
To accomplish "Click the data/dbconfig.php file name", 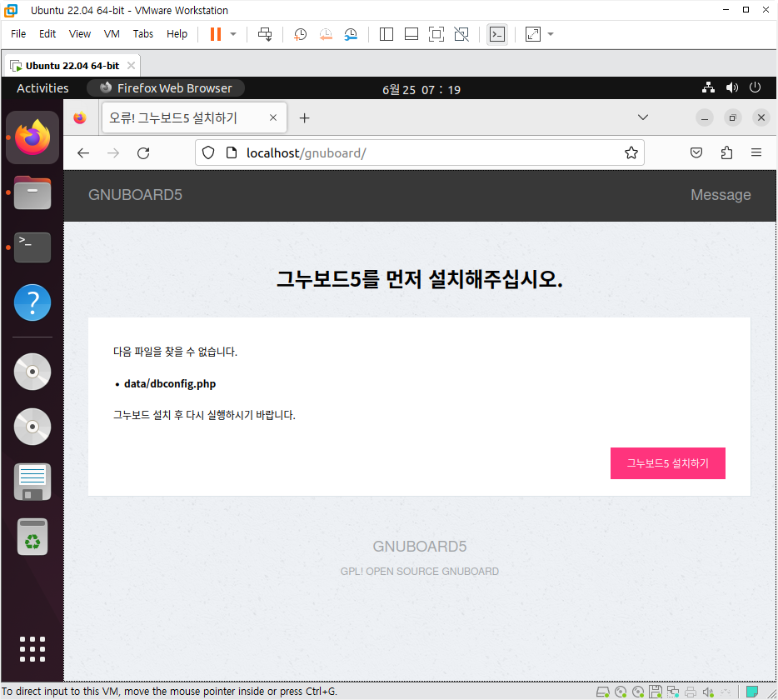I will [170, 384].
